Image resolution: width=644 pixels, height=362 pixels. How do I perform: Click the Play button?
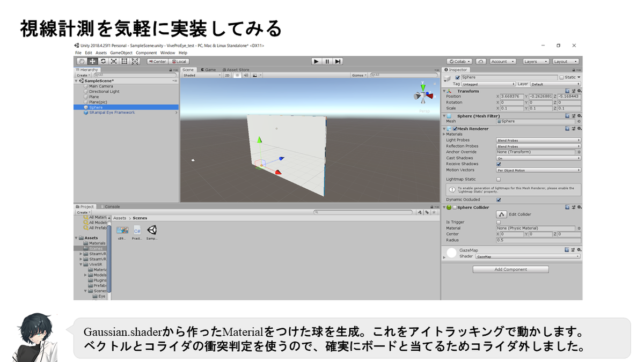pos(317,61)
